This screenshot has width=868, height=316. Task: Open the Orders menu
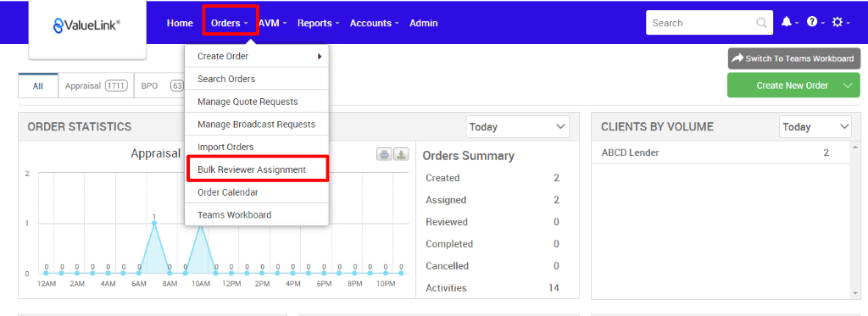230,23
